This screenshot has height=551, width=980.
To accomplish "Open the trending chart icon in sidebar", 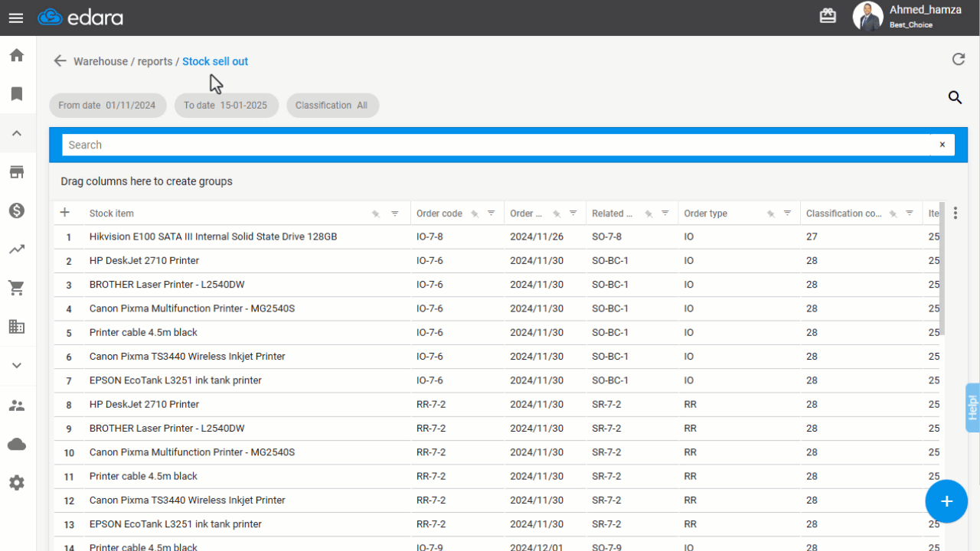I will click(16, 249).
